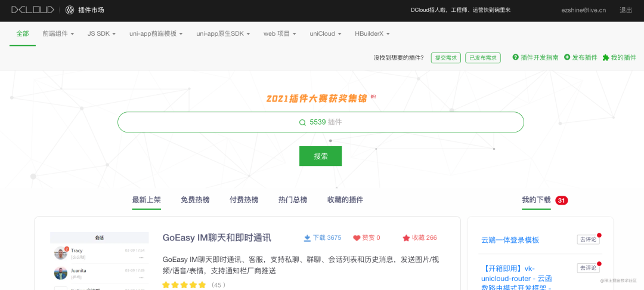The image size is (644, 290).
Task: Open the DCloud招人啦 recruitment notice
Action: click(460, 10)
